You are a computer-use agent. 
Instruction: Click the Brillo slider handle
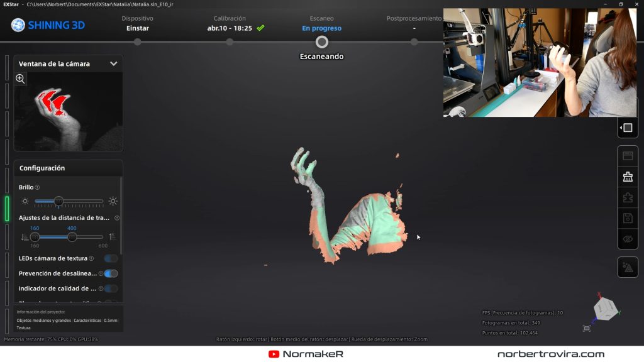pyautogui.click(x=58, y=201)
